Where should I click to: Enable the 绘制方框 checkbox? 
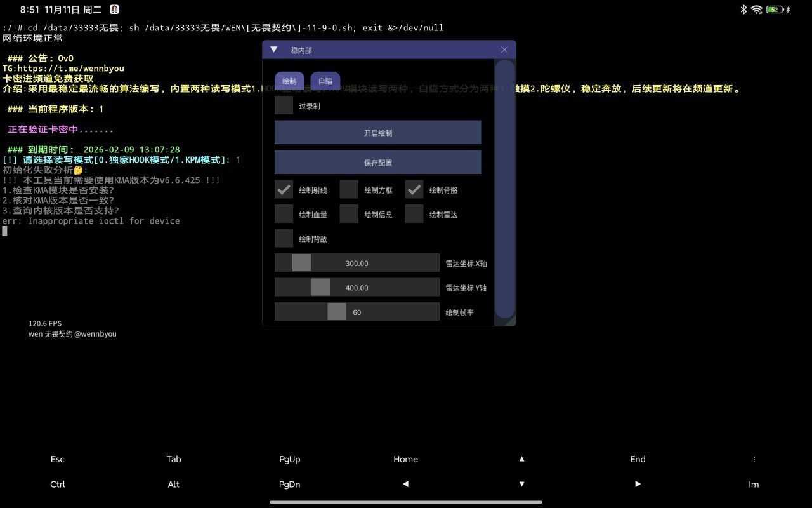click(x=349, y=189)
